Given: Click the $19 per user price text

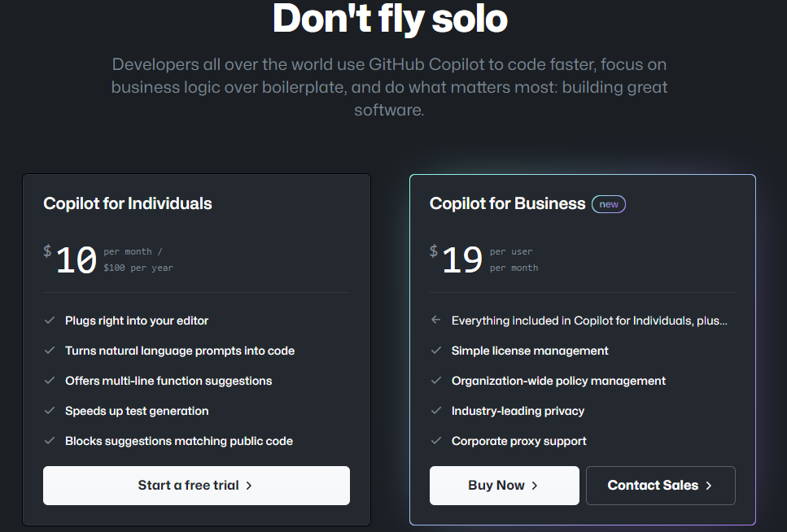Looking at the screenshot, I should [x=462, y=259].
